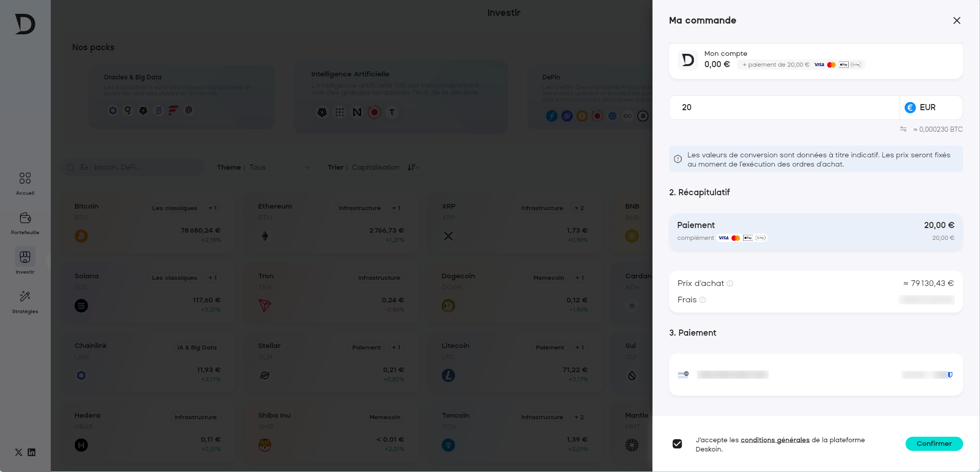Close the Ma commande panel
This screenshot has height=472, width=980.
[956, 20]
